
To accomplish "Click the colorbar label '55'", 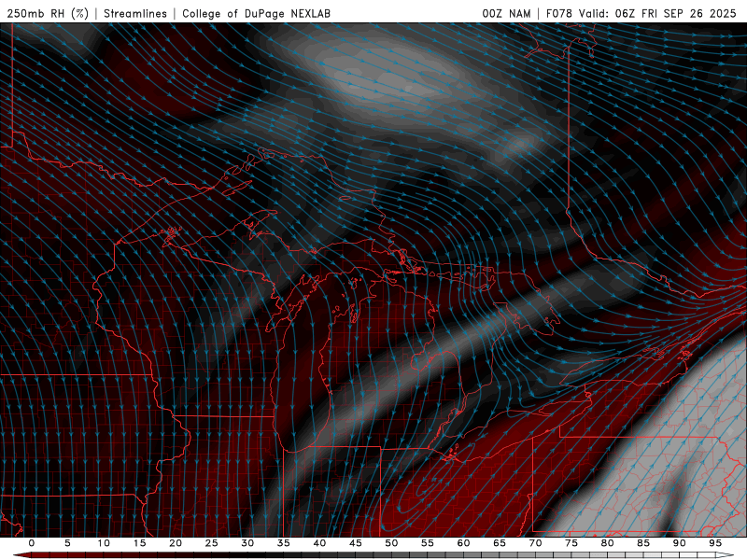I will [x=428, y=543].
